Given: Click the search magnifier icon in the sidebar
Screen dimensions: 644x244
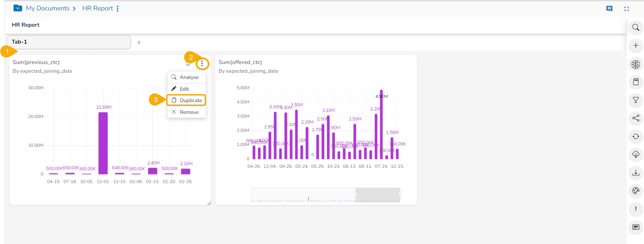Looking at the screenshot, I should click(x=636, y=27).
